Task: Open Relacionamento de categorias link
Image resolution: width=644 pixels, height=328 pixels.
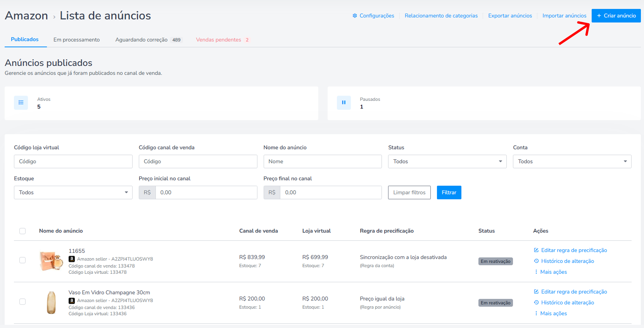Action: [x=441, y=16]
